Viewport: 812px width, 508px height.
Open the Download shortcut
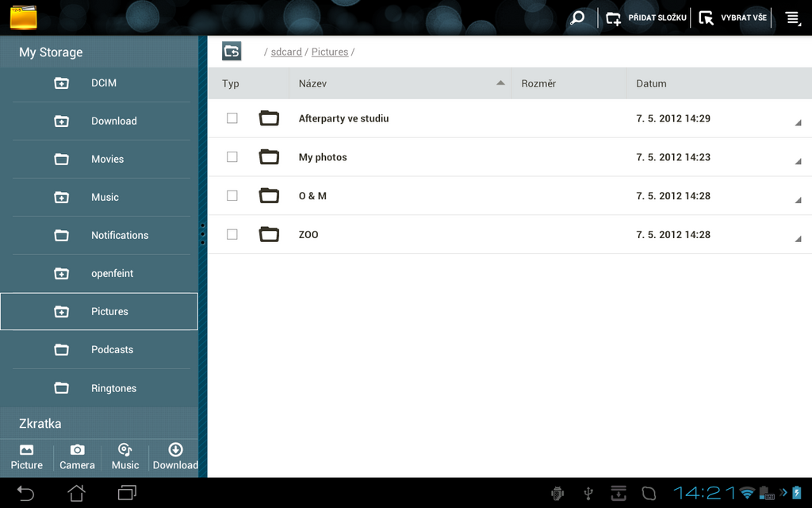pyautogui.click(x=174, y=457)
